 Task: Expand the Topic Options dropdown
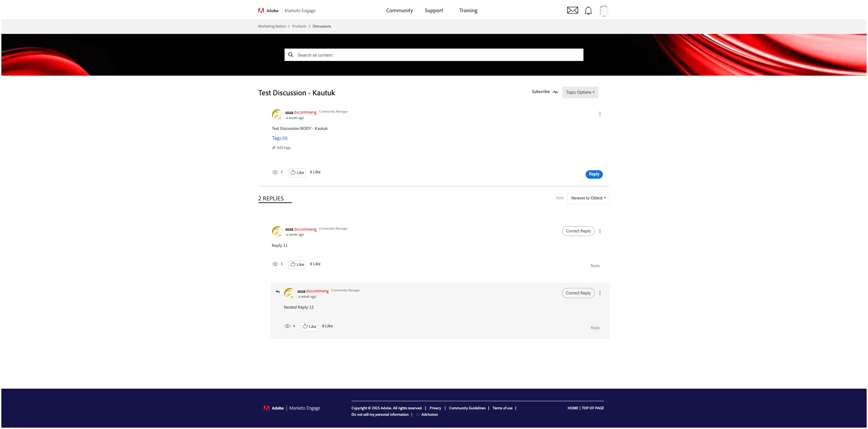(x=580, y=92)
